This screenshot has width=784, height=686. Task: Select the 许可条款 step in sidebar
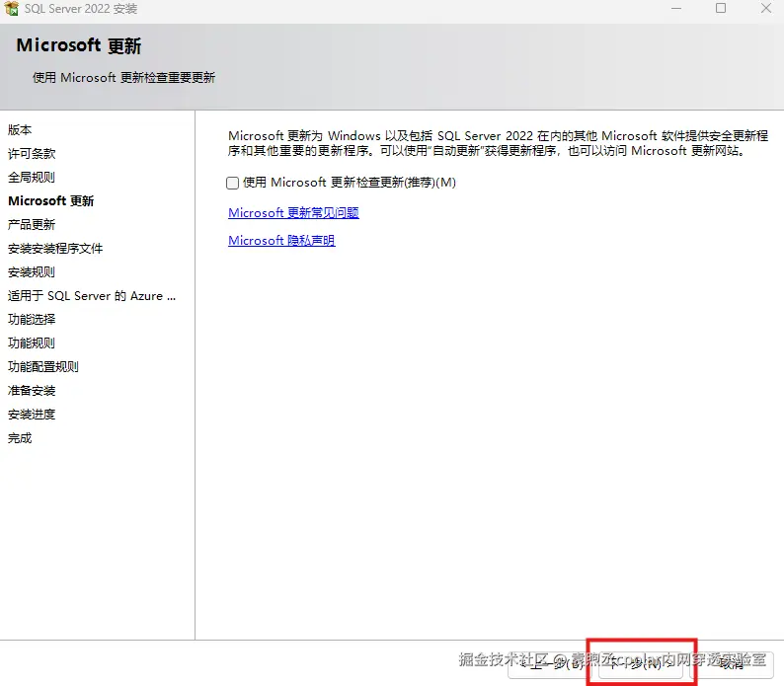(32, 154)
